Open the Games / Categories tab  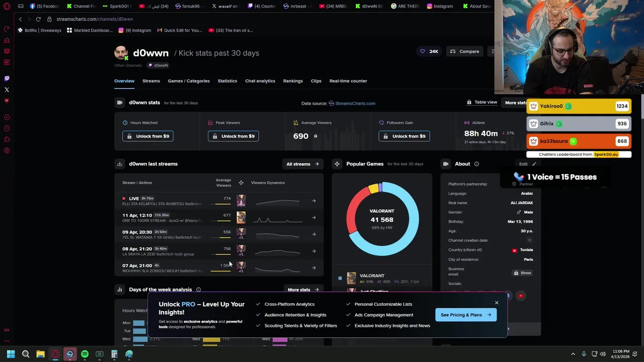click(x=189, y=81)
